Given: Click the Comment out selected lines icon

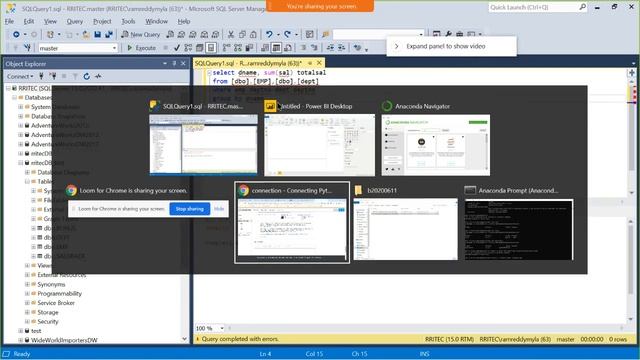Looking at the screenshot, I should pyautogui.click(x=303, y=48).
